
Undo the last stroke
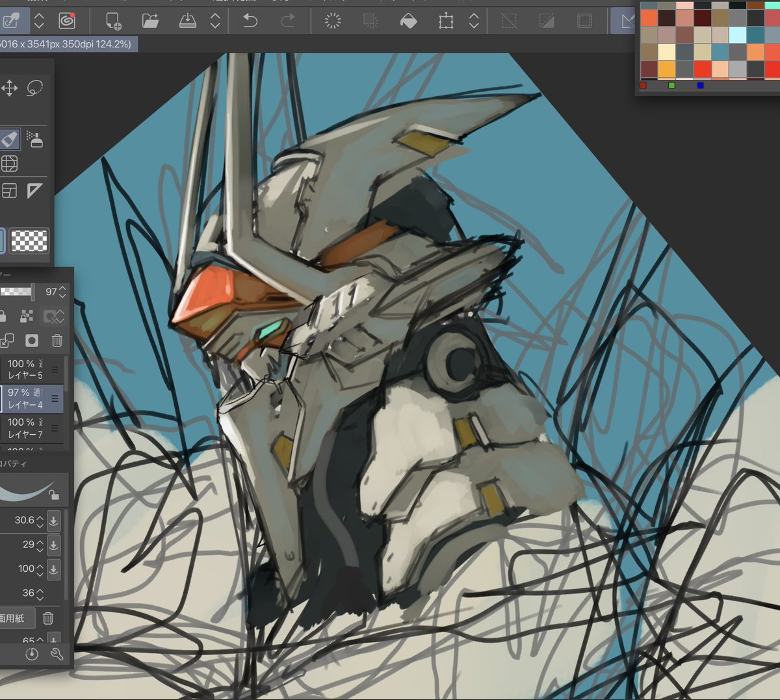250,21
